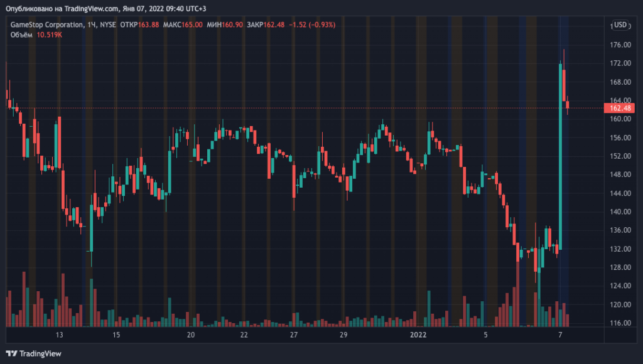Click the price change -1.52 (-0.93%)
The width and height of the screenshot is (643, 364).
click(313, 25)
